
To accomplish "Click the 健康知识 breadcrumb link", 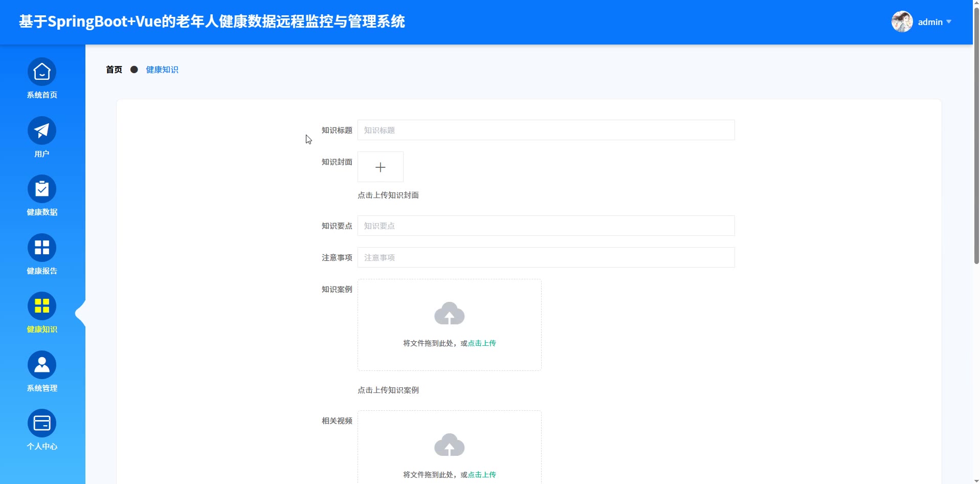I will click(162, 70).
